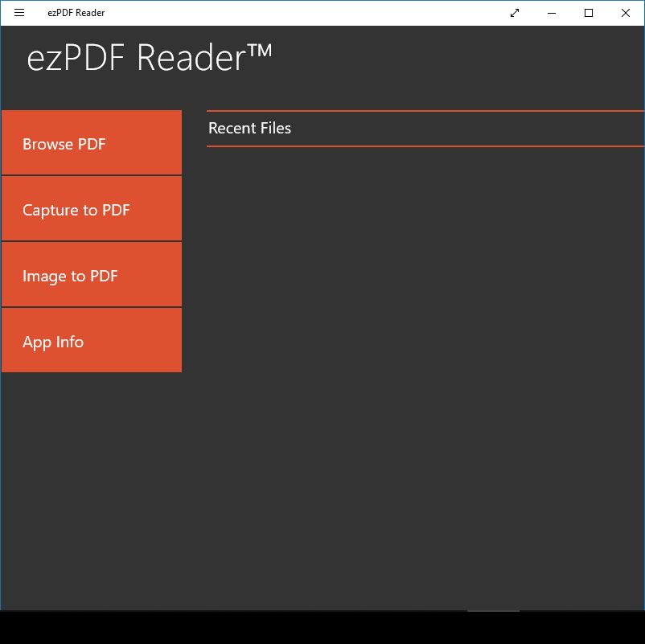Click the minimize icon in the title bar
The height and width of the screenshot is (644, 645).
click(552, 13)
